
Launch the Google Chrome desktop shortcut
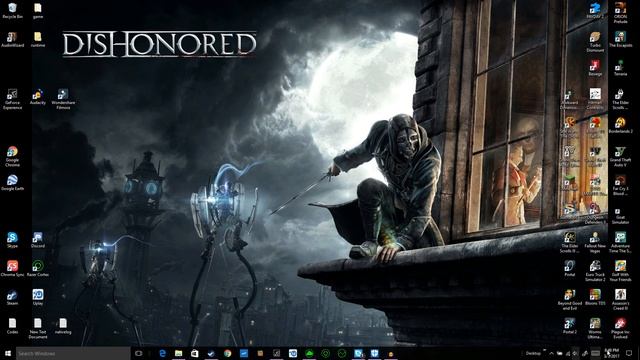tap(12, 157)
